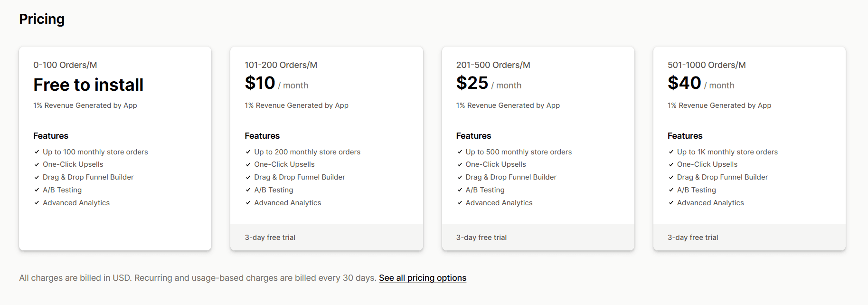Click checkmark next to "Up to 500 monthly store orders"

pos(459,152)
